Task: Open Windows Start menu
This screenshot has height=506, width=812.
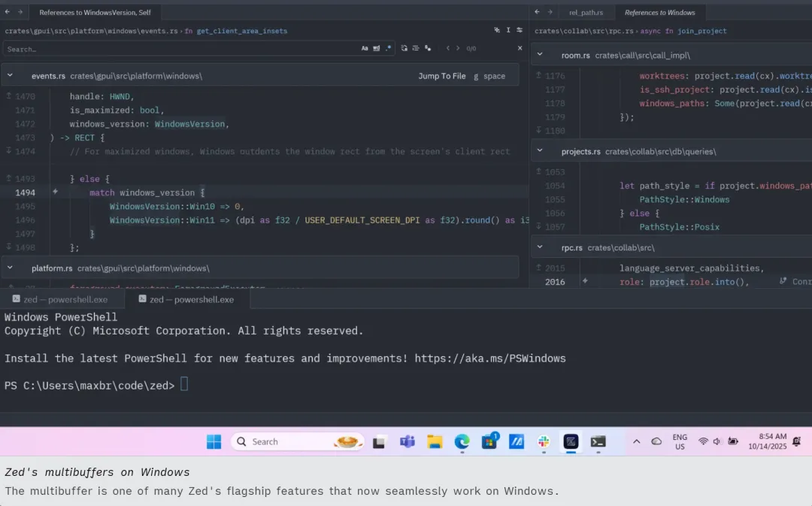Action: coord(214,442)
